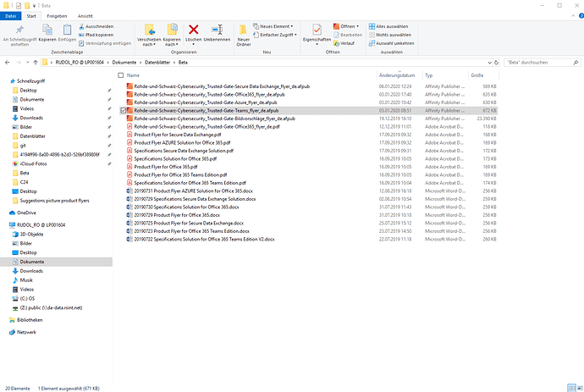
Task: Open (Z:) public network drive
Action: coord(47,308)
